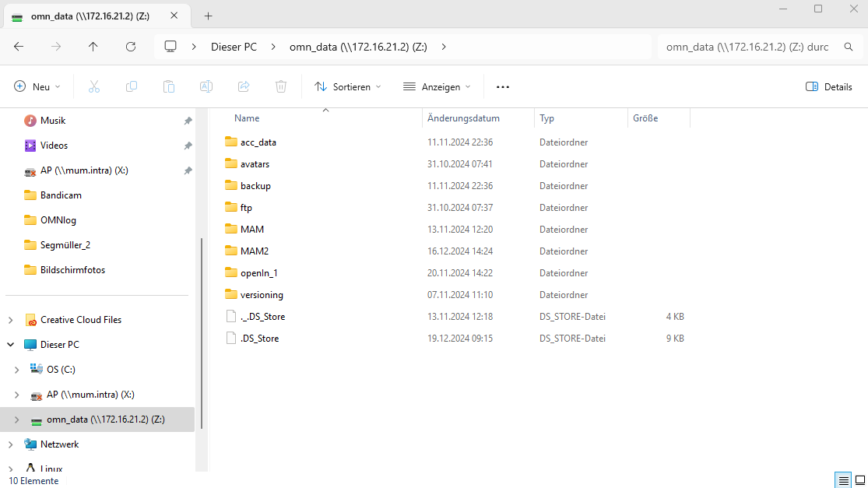The width and height of the screenshot is (868, 488).
Task: Open the Neu dropdown
Action: (37, 87)
